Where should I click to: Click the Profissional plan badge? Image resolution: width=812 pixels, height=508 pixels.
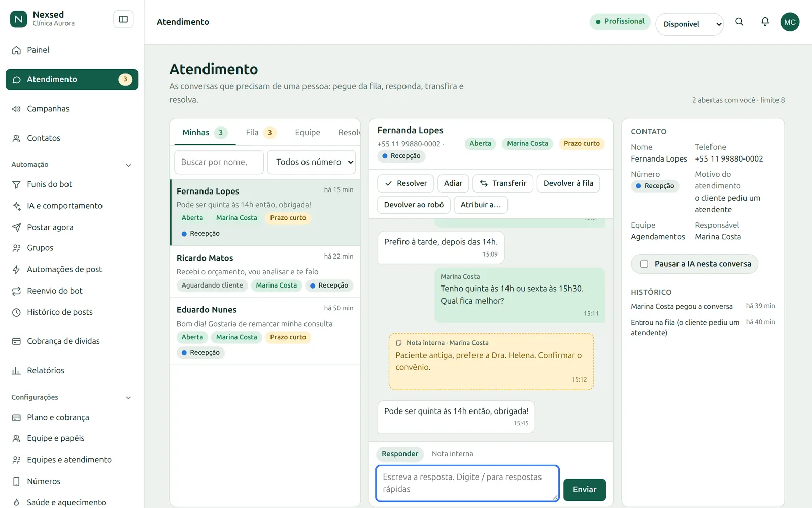(x=620, y=22)
